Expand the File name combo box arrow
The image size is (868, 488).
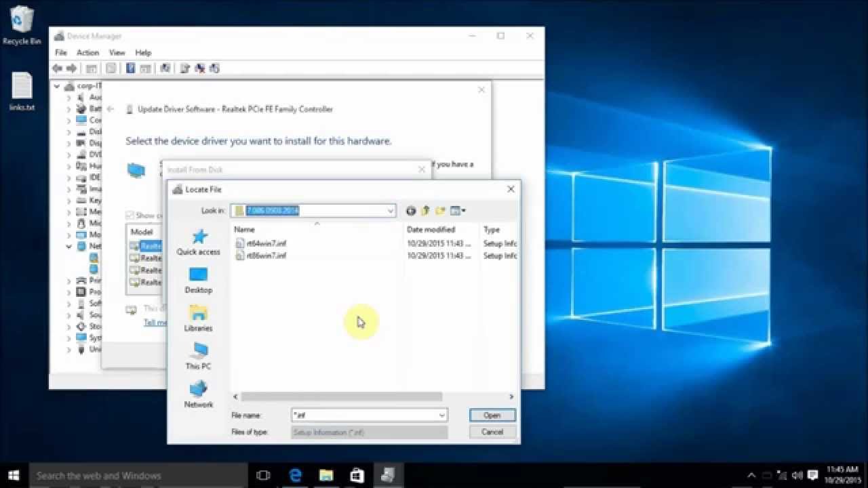coord(442,415)
